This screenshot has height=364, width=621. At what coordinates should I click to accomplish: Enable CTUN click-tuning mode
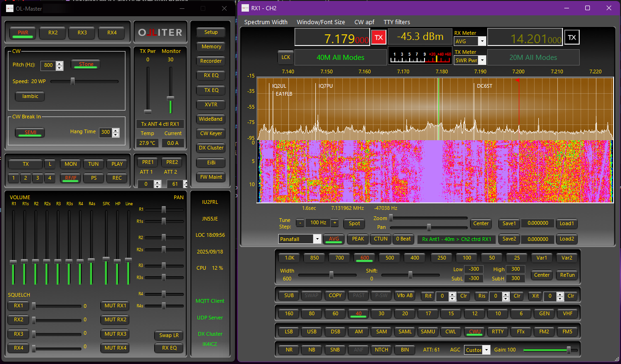(x=380, y=239)
